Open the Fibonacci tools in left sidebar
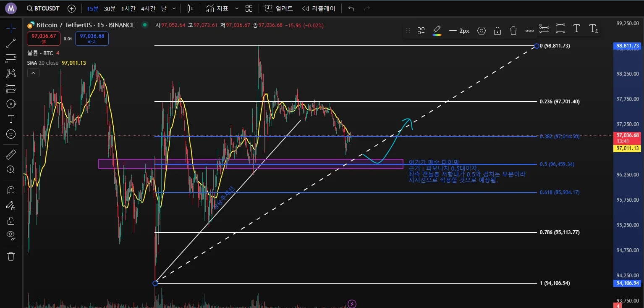The image size is (644, 308). [x=11, y=58]
